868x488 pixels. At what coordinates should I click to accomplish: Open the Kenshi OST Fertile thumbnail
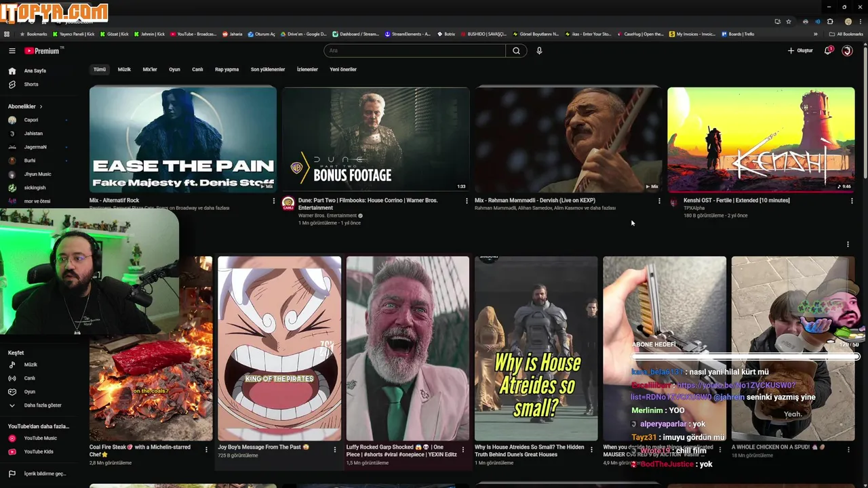click(x=761, y=140)
